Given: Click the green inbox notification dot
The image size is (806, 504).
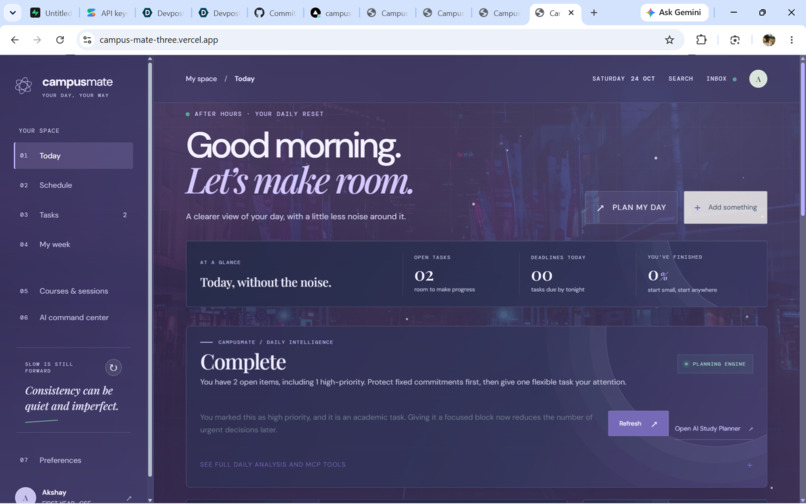Looking at the screenshot, I should [735, 79].
